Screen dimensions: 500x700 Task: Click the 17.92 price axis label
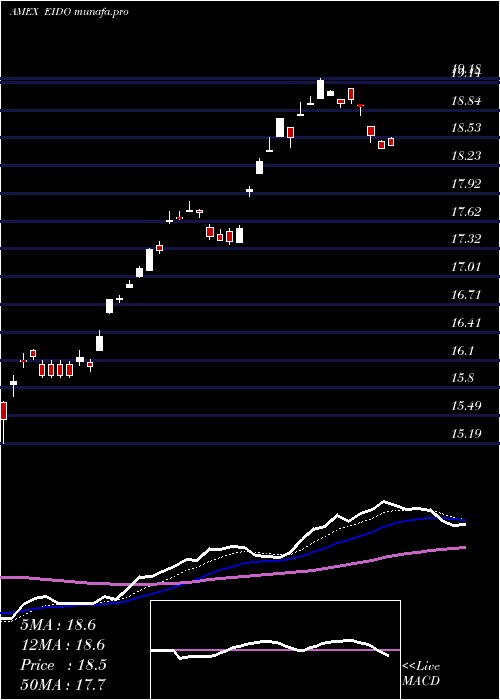466,183
